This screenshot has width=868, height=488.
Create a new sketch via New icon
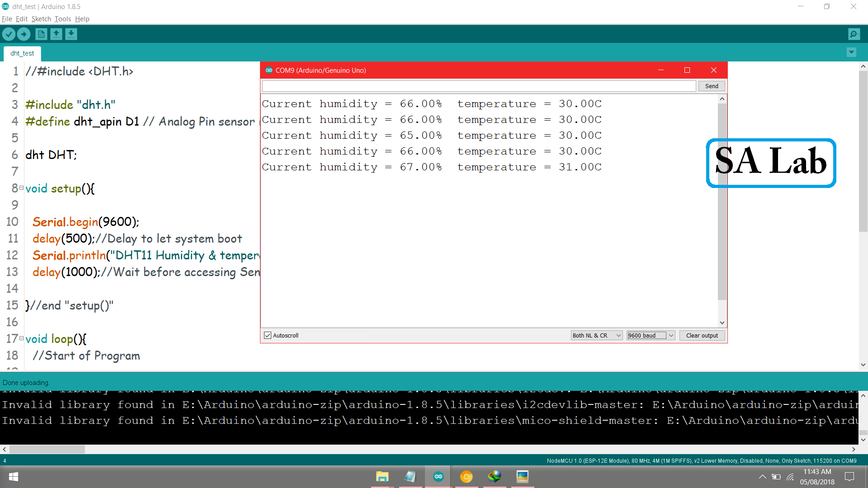(x=41, y=34)
